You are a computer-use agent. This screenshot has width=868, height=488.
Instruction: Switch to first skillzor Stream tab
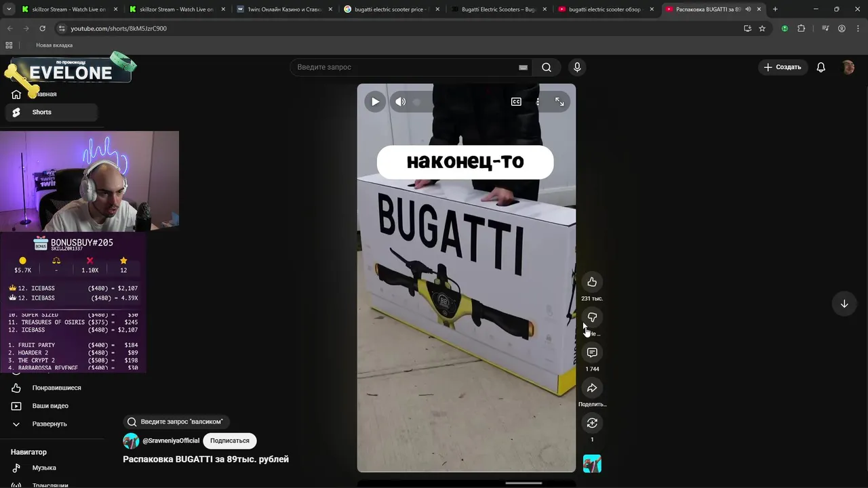tap(68, 9)
